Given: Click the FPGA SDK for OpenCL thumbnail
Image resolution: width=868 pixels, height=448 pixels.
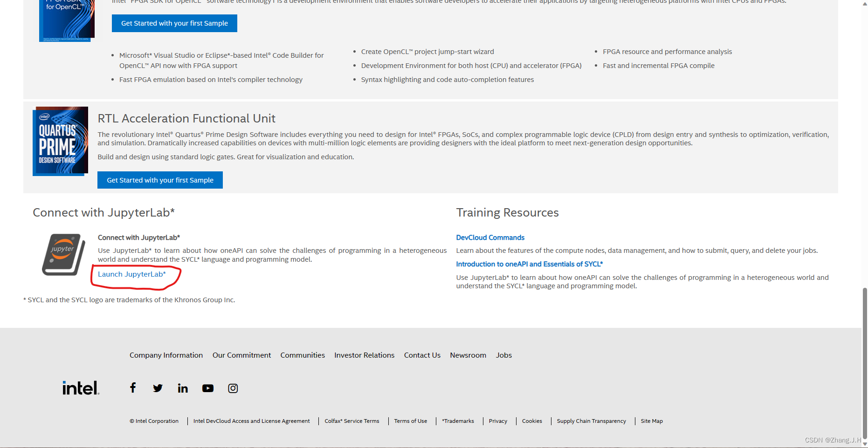Looking at the screenshot, I should pos(66,20).
